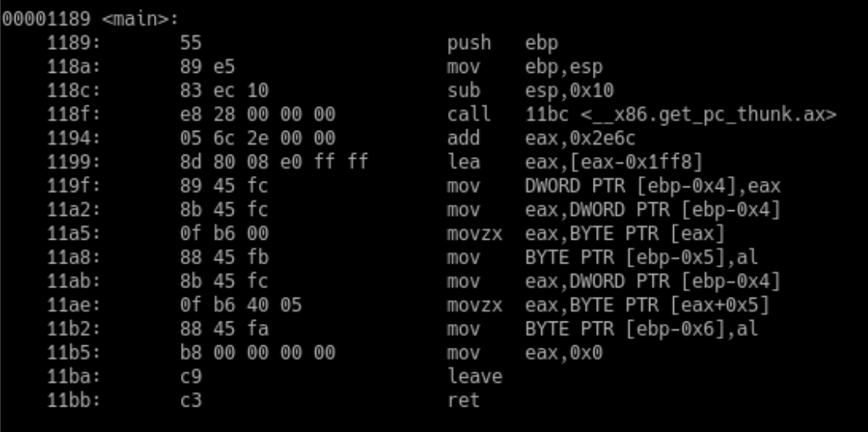Click the ret instruction
This screenshot has height=432, width=868.
click(461, 401)
